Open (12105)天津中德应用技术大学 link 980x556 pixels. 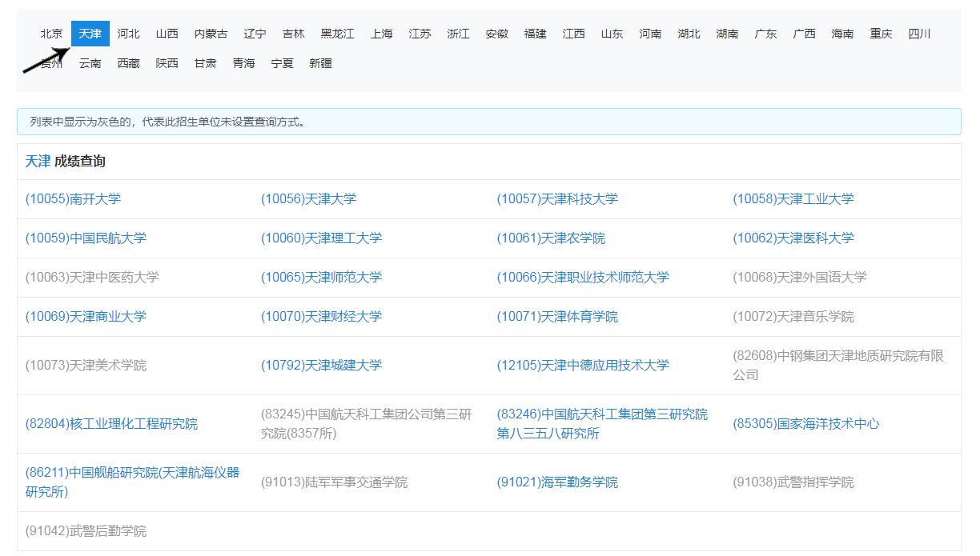click(x=583, y=366)
